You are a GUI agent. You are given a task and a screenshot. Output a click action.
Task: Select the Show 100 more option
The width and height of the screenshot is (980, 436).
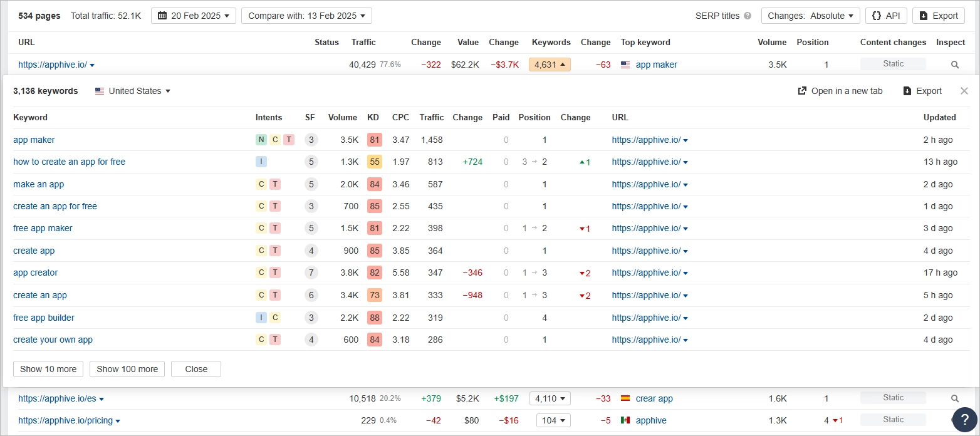click(x=127, y=369)
